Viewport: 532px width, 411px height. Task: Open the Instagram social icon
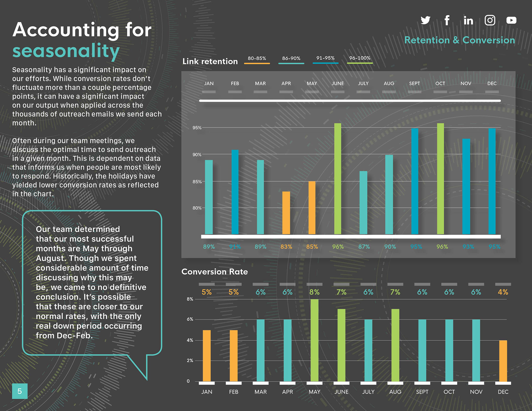pos(490,20)
